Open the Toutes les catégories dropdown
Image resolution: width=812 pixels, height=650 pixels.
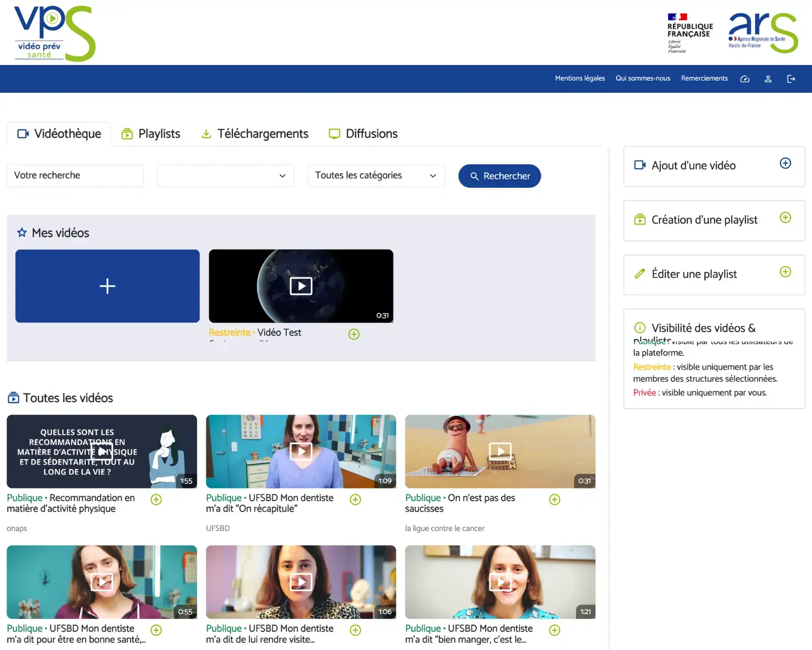point(376,176)
